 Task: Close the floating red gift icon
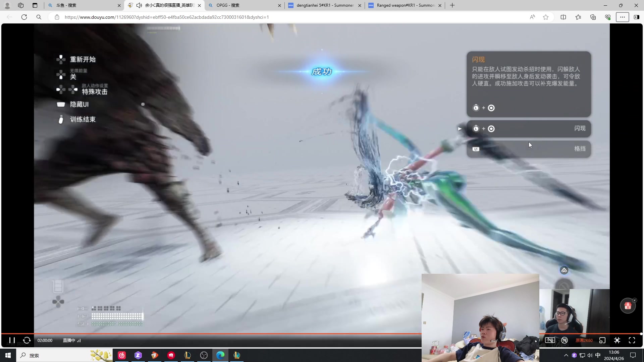(x=635, y=300)
